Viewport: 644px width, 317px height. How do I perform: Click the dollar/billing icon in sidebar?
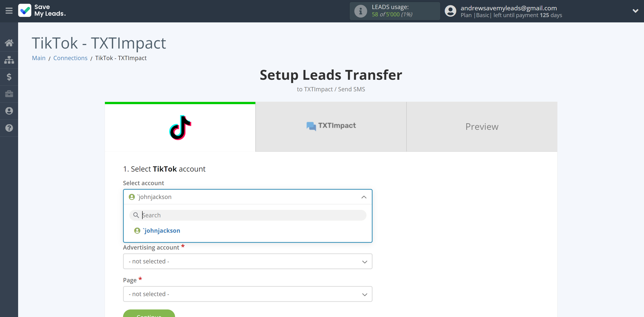(9, 77)
